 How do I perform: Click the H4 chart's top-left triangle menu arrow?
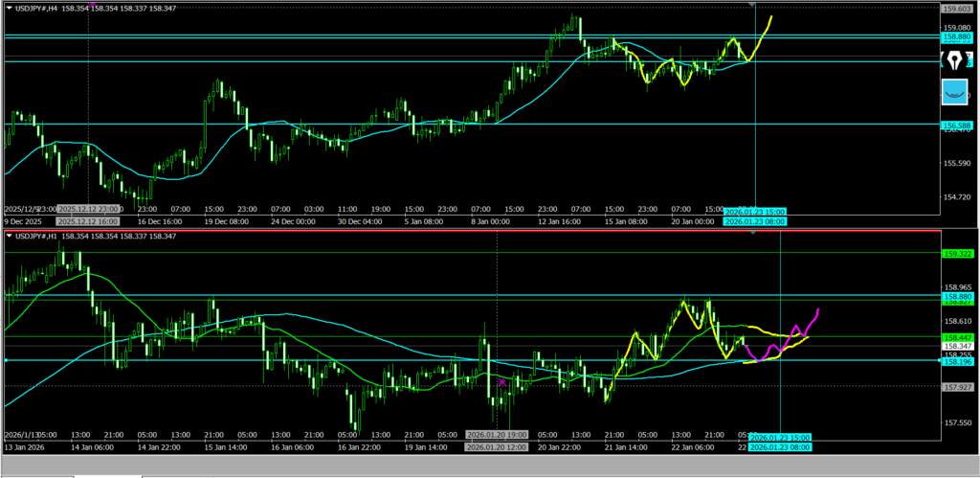point(7,9)
